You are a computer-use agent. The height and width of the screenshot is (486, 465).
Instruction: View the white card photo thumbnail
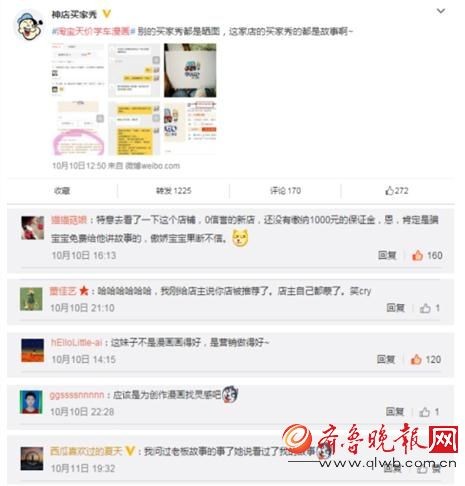[x=190, y=70]
